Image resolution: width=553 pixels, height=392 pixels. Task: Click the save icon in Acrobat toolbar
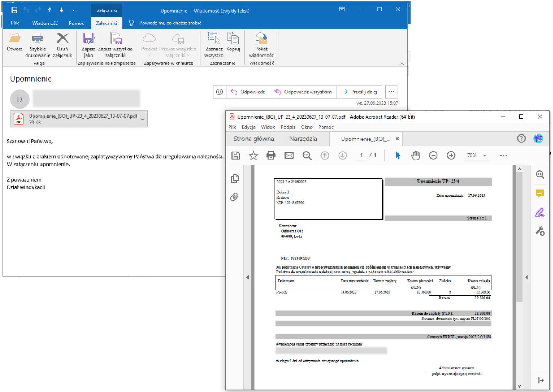pyautogui.click(x=236, y=156)
